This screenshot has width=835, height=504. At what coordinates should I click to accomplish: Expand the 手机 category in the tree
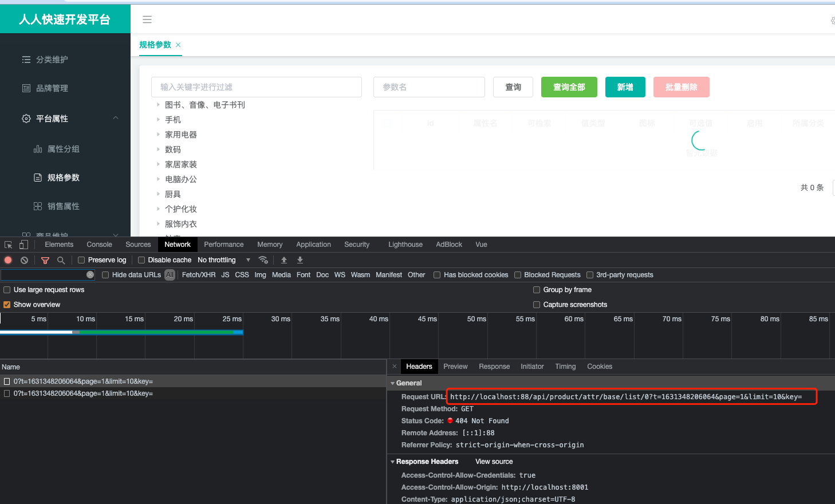(158, 119)
